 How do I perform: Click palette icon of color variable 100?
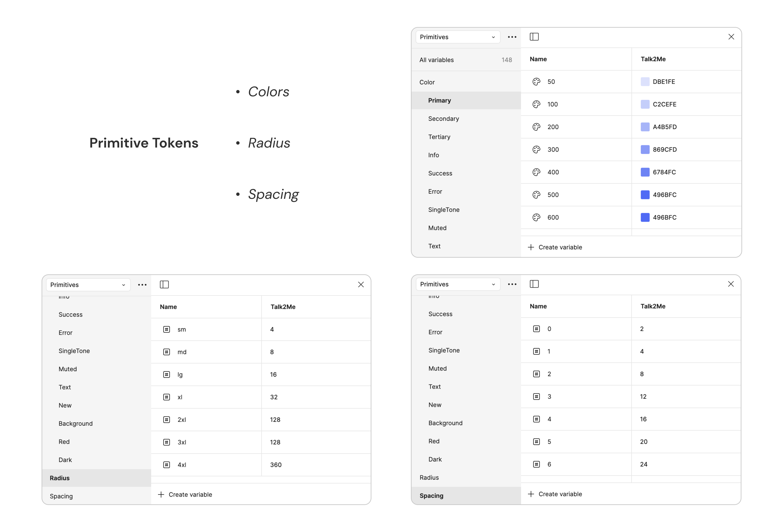click(536, 104)
